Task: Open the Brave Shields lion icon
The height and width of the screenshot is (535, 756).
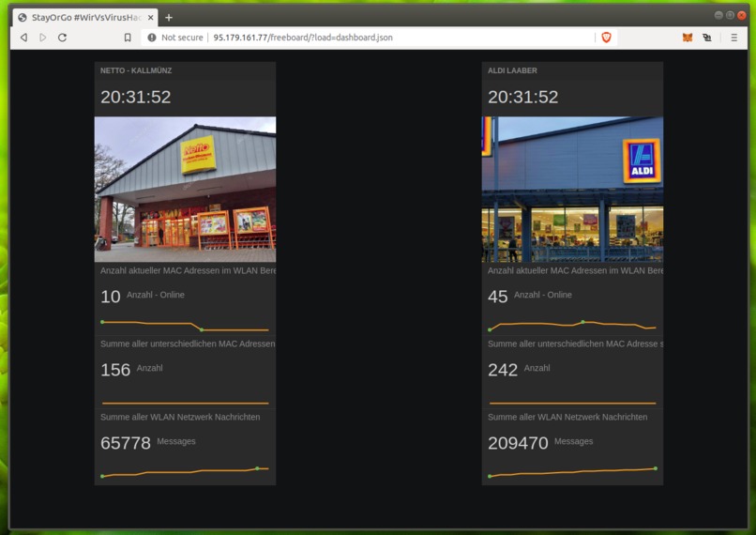Action: tap(607, 38)
